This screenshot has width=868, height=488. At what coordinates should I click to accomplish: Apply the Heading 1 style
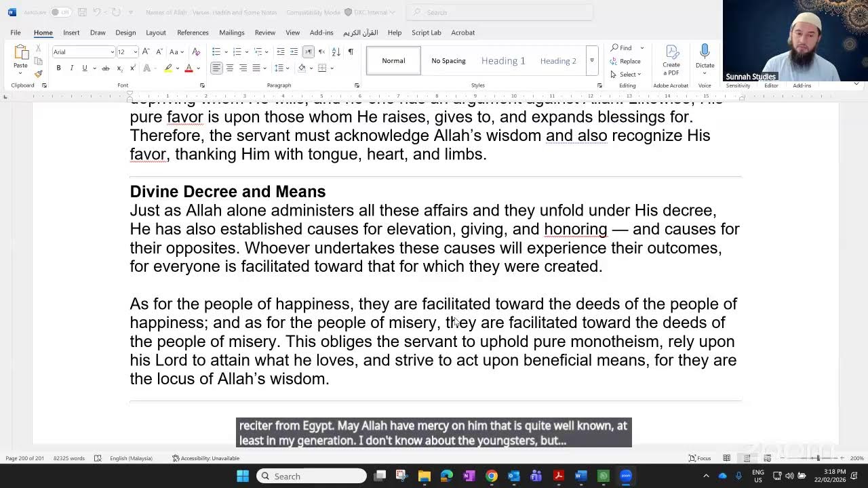coord(503,60)
